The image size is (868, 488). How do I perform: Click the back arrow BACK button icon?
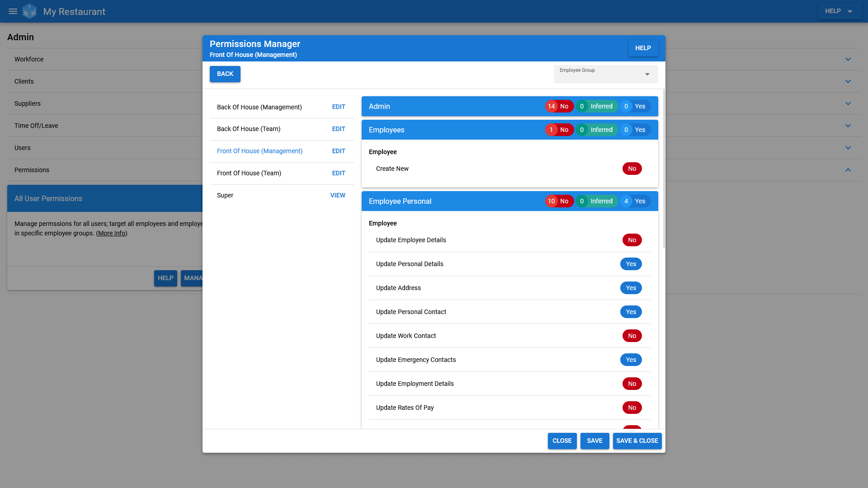pos(225,74)
